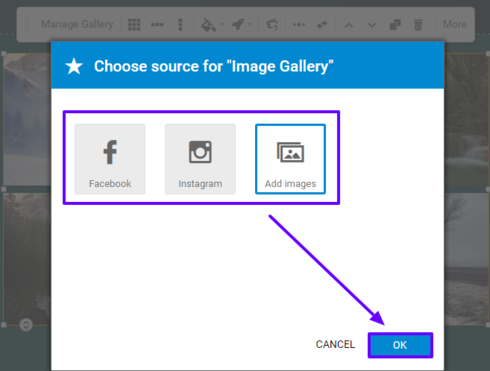Image resolution: width=490 pixels, height=371 pixels.
Task: Click the swap arrows icon in toolbar
Action: pos(322,25)
